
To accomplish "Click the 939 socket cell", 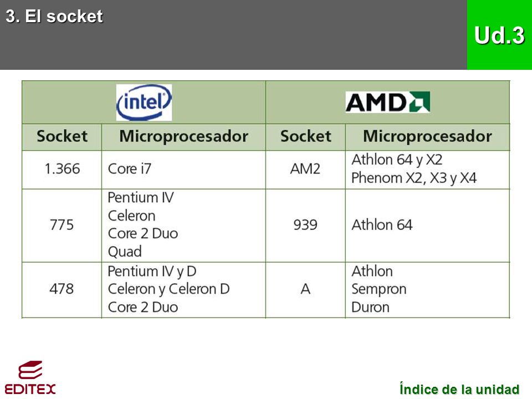I will tap(305, 226).
